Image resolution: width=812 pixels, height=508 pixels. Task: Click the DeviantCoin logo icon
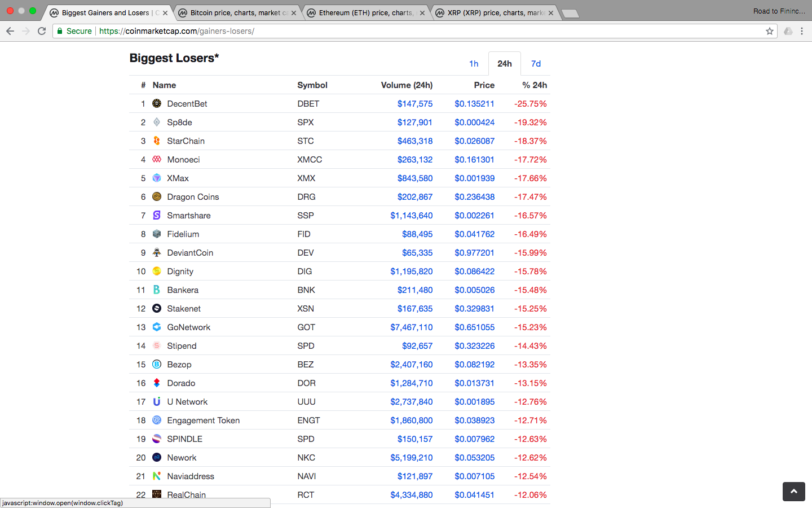(157, 252)
